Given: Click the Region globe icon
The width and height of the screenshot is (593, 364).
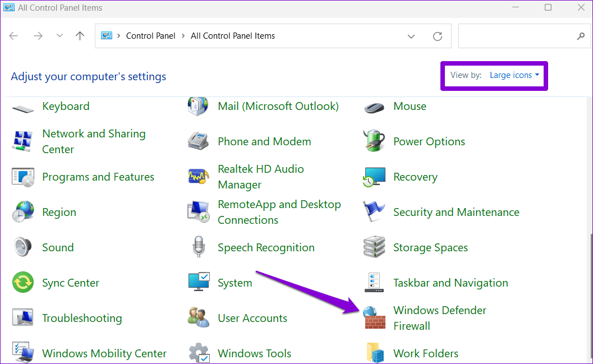Looking at the screenshot, I should [23, 212].
